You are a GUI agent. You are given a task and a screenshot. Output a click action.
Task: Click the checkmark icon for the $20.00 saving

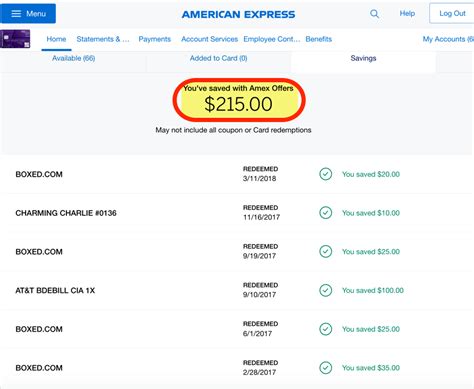coord(326,174)
